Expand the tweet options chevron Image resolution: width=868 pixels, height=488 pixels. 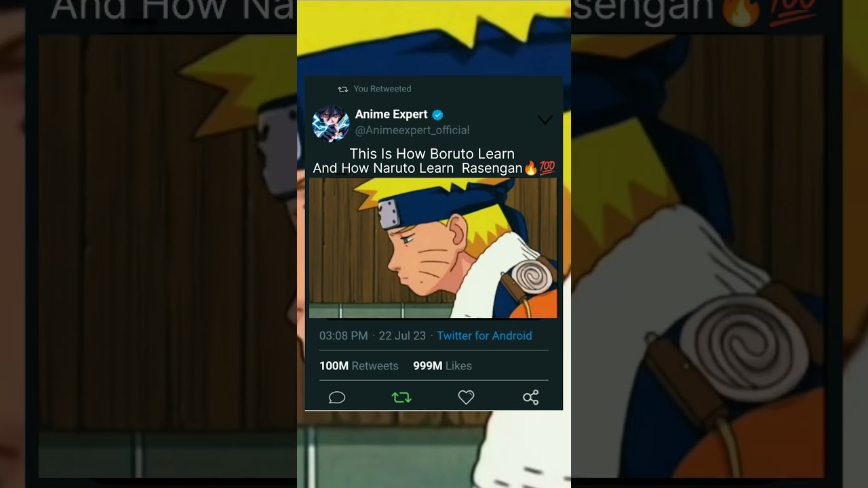[545, 120]
